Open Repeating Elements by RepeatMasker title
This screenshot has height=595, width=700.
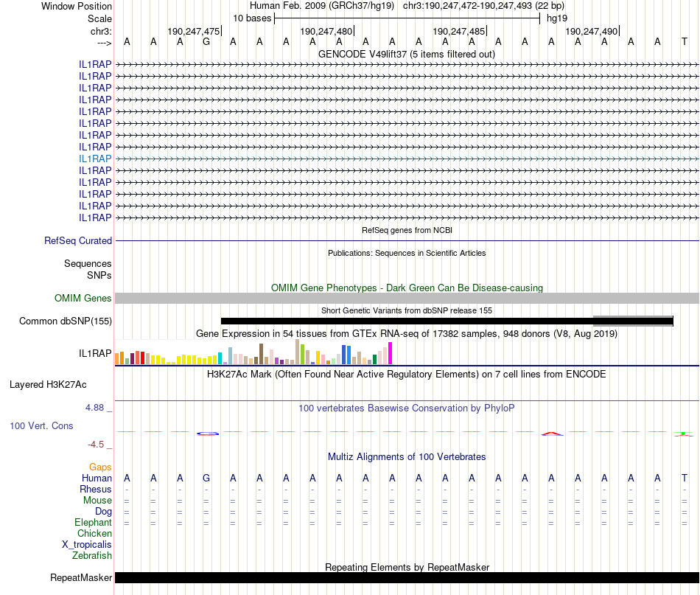click(x=407, y=567)
